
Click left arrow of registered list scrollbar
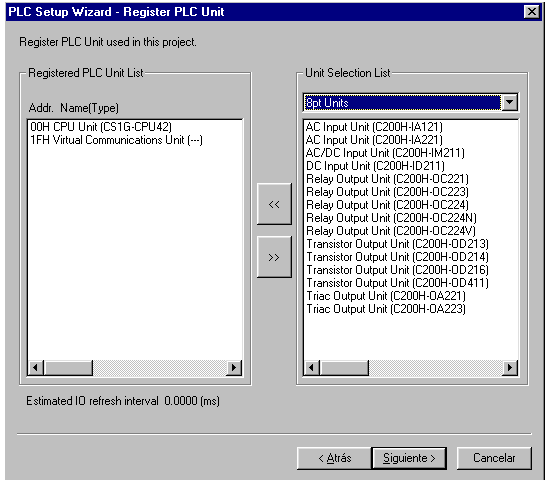[35, 367]
